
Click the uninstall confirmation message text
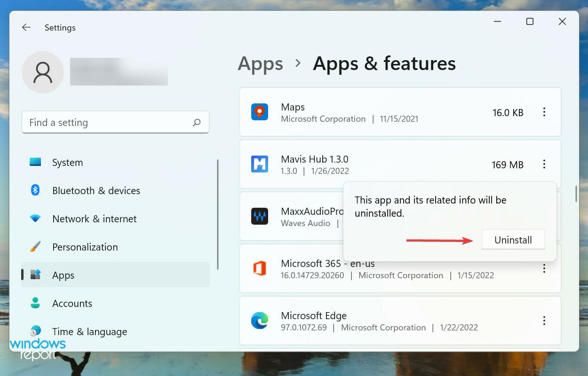coord(430,207)
